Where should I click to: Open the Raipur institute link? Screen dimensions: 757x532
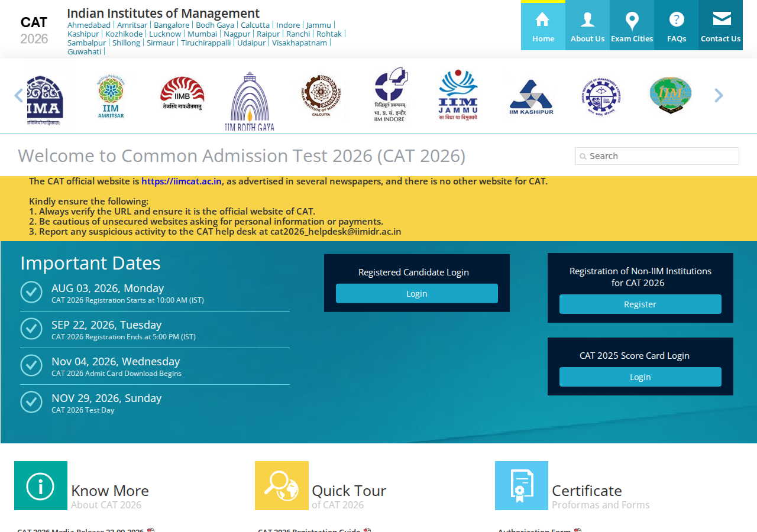(268, 34)
